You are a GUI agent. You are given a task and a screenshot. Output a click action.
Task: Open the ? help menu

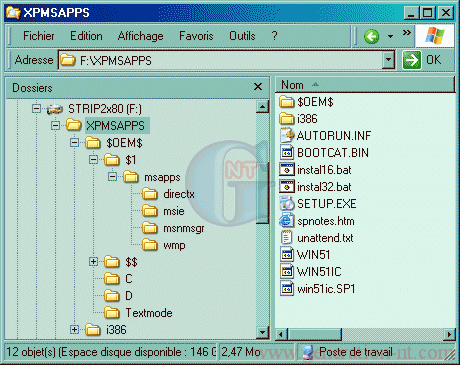coord(274,36)
